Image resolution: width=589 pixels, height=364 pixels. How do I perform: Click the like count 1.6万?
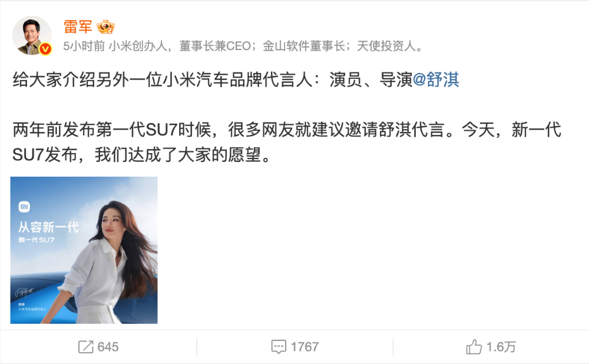pyautogui.click(x=501, y=347)
